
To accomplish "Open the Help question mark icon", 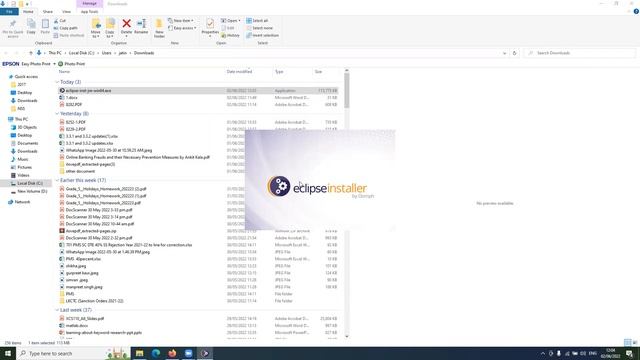I will 636,11.
